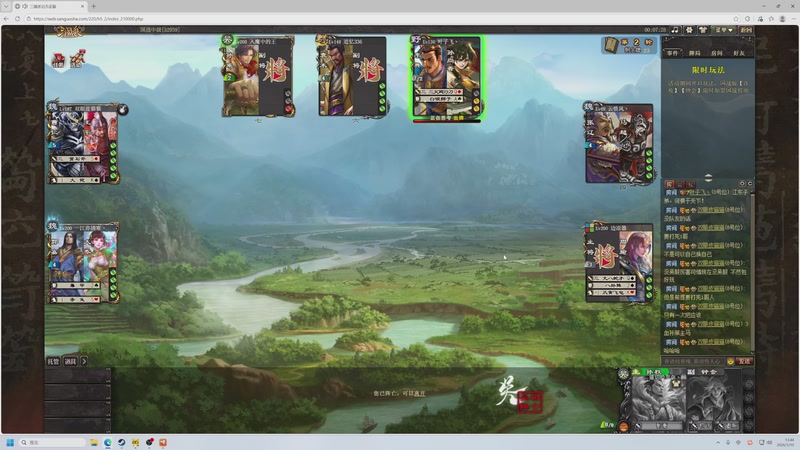800x450 pixels.
Task: Click the 游戏 button next to 托管
Action: coord(70,361)
